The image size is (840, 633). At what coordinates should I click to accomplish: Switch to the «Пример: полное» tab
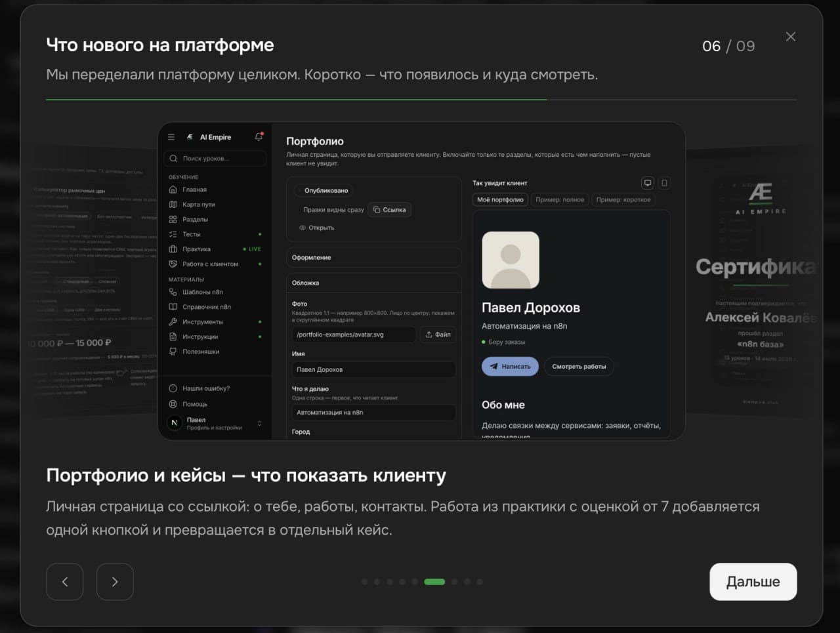pos(560,200)
